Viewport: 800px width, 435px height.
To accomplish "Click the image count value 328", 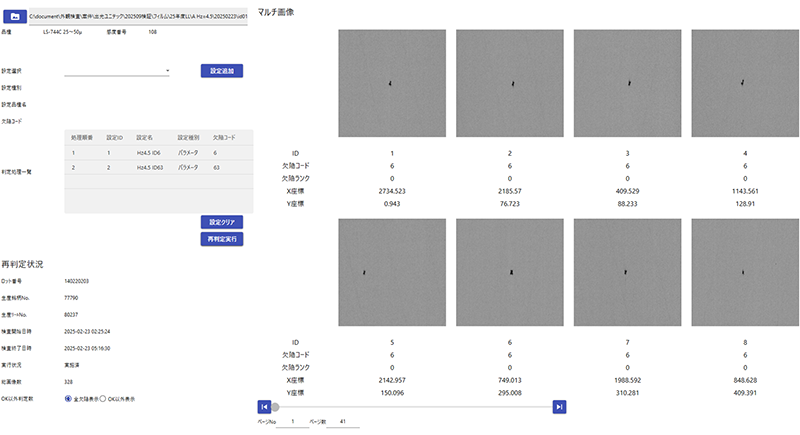I will 68,382.
